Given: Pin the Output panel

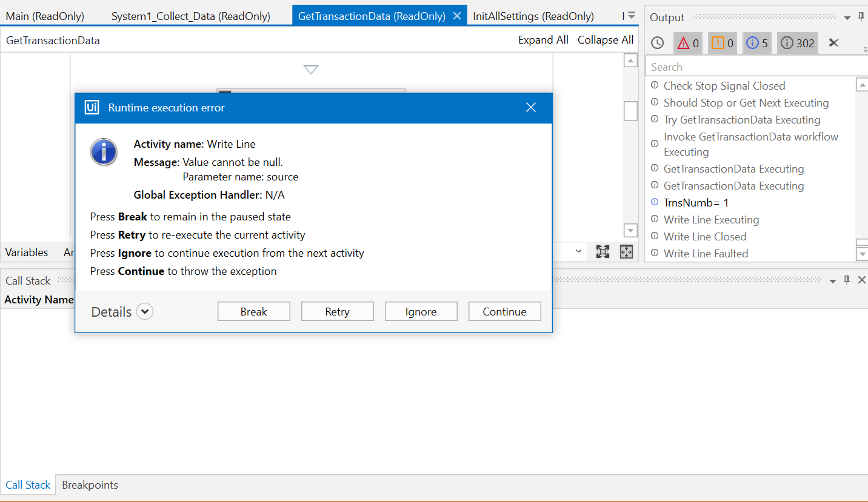Looking at the screenshot, I should click(x=861, y=16).
